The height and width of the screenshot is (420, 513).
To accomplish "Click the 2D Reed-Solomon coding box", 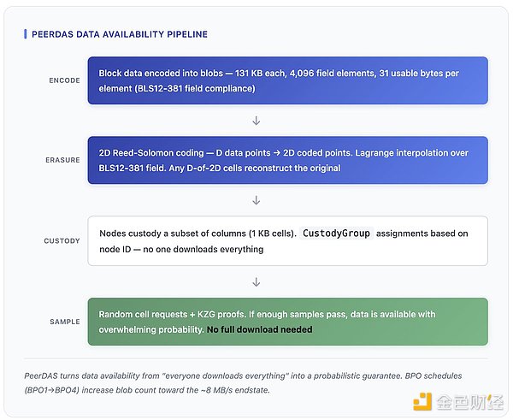I will click(x=287, y=160).
